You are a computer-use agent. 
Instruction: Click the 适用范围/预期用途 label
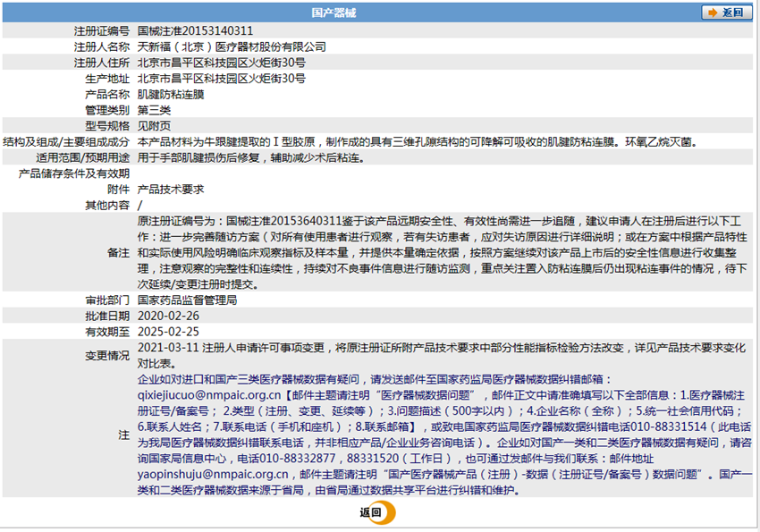83,158
